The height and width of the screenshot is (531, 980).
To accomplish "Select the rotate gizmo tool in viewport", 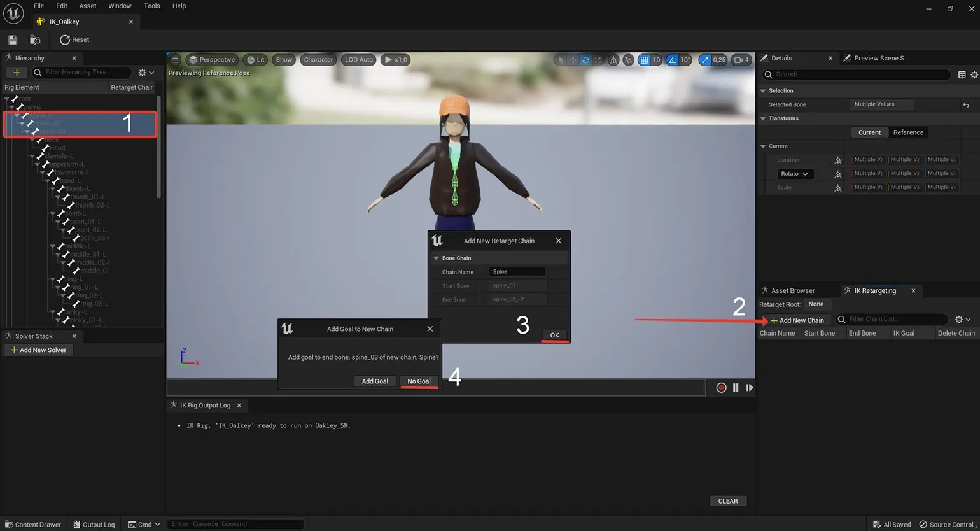I will [x=586, y=60].
